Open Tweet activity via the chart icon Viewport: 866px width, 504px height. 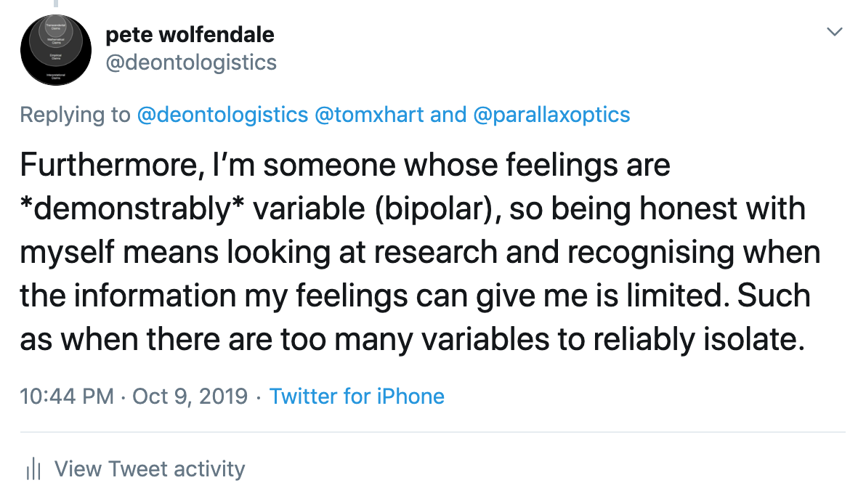[33, 469]
